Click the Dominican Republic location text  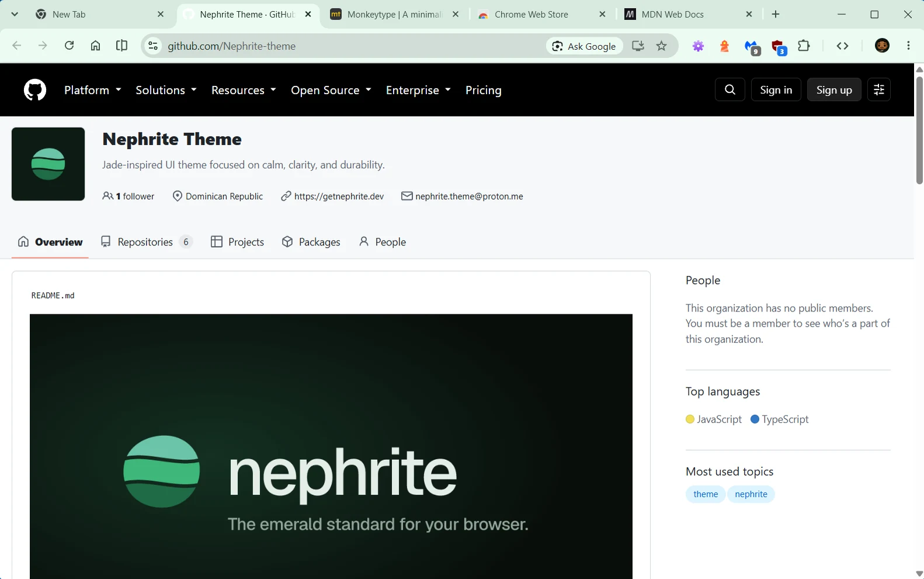click(x=224, y=196)
